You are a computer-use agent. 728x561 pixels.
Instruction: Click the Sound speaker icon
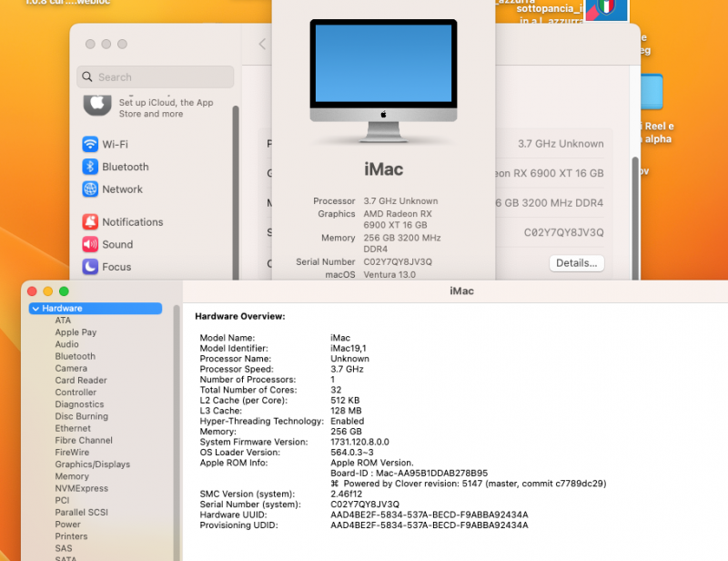coord(90,244)
